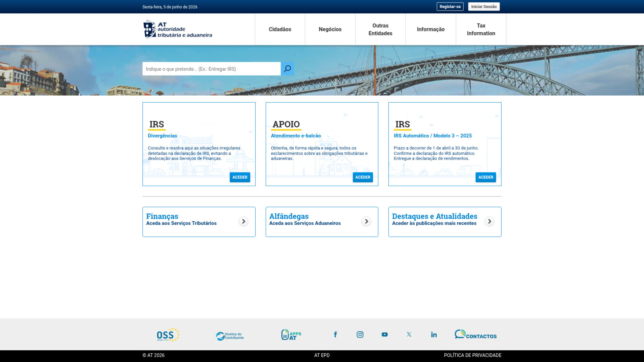Open IRS Automático / Modelo 3 – 2025 link
The image size is (644, 362).
click(x=433, y=136)
